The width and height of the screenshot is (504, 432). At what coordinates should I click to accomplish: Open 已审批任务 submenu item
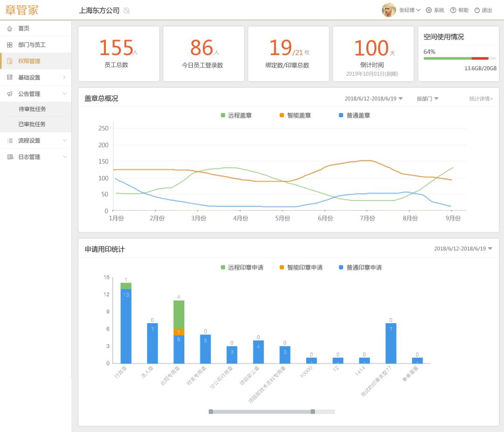35,125
